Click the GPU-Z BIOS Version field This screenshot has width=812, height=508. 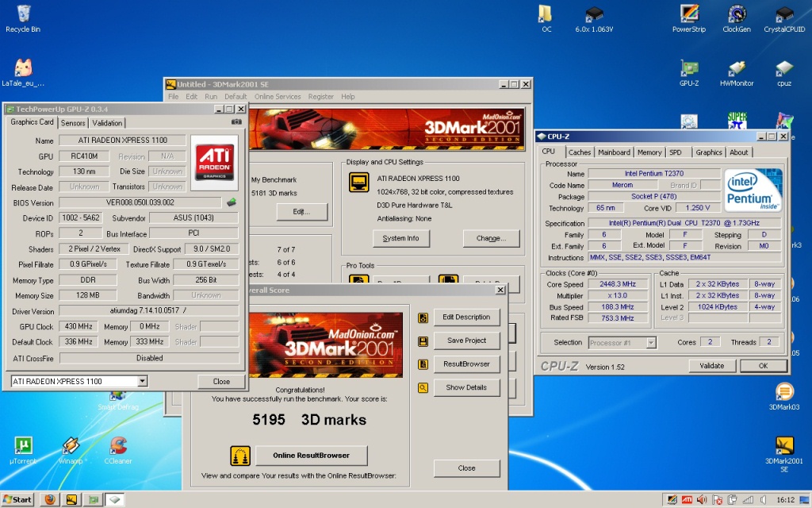click(x=140, y=202)
